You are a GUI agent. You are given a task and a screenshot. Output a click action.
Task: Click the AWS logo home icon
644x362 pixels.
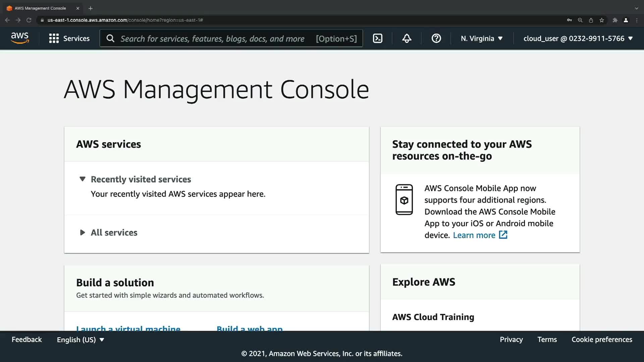pyautogui.click(x=20, y=38)
